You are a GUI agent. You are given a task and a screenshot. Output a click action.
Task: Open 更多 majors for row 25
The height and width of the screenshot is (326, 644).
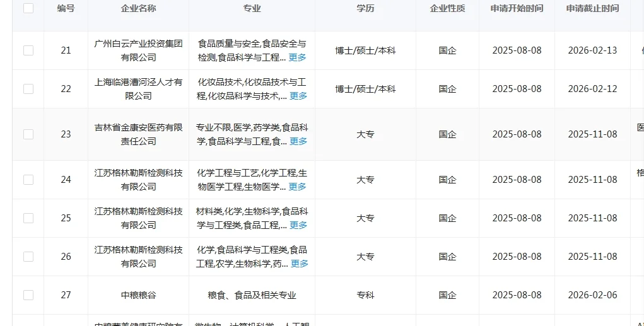coord(298,225)
